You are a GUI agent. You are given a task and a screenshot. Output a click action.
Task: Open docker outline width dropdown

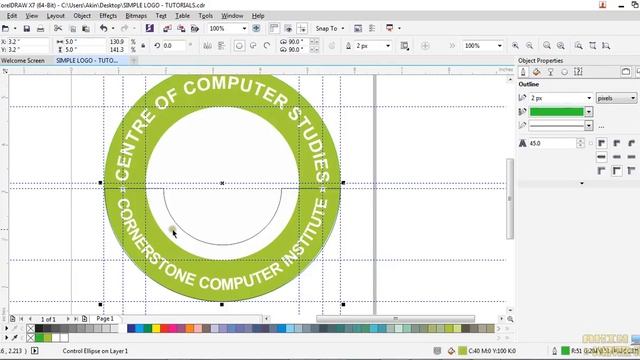point(589,98)
